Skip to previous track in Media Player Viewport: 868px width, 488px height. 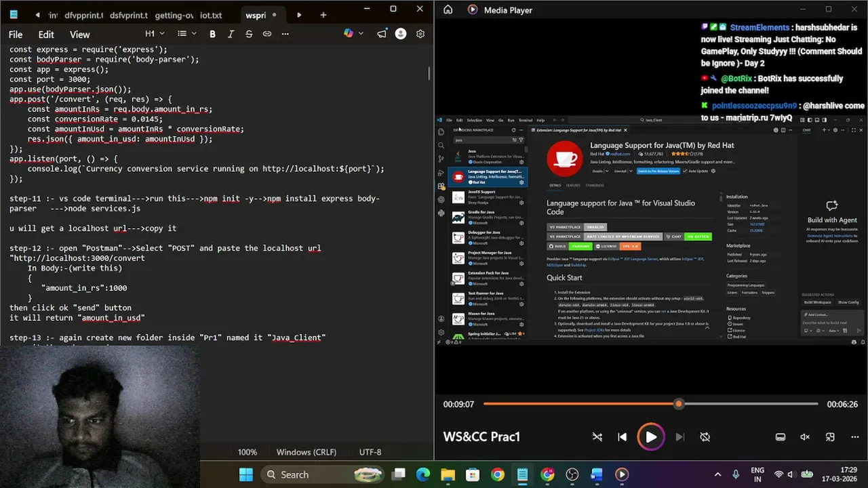point(622,437)
